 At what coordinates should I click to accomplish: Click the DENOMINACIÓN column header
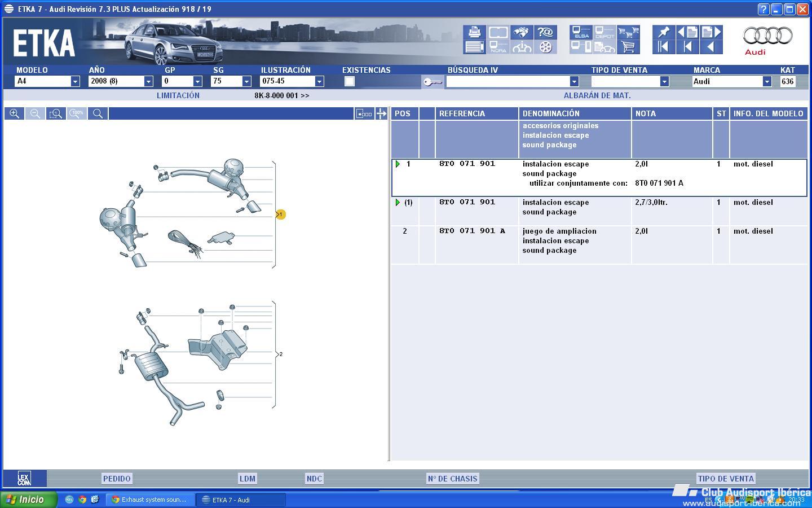[x=575, y=113]
